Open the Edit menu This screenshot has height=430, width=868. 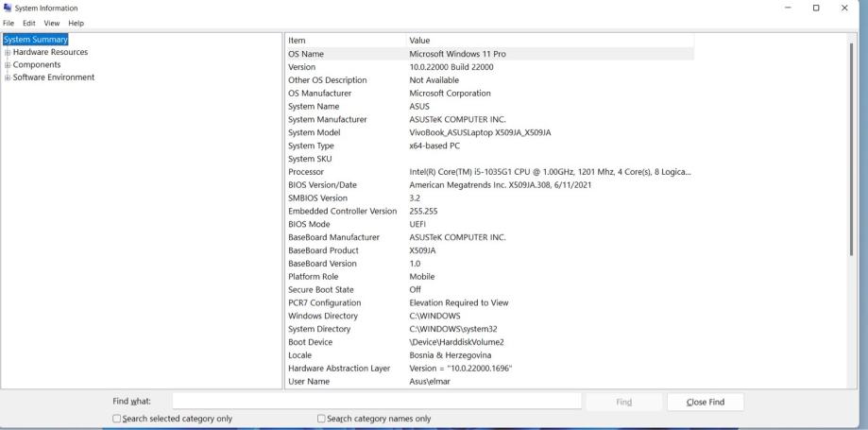point(28,24)
